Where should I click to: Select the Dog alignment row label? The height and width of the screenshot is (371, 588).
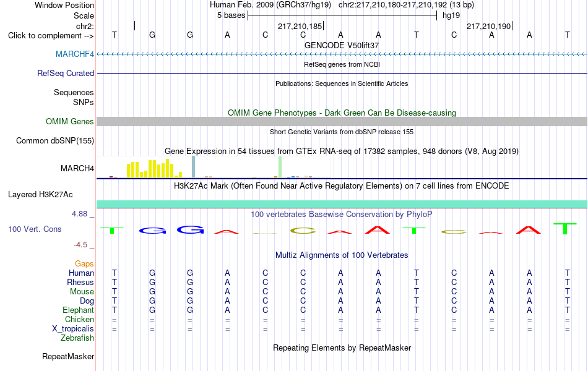coord(87,301)
